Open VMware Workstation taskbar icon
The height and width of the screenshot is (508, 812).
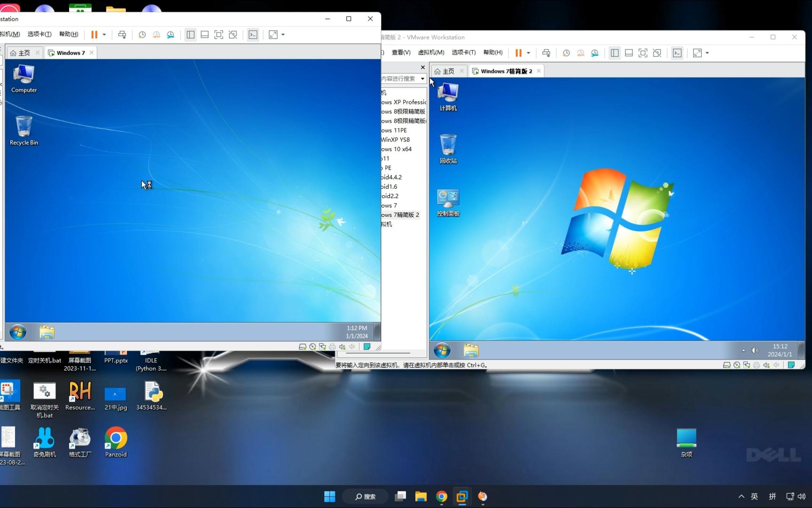point(462,496)
